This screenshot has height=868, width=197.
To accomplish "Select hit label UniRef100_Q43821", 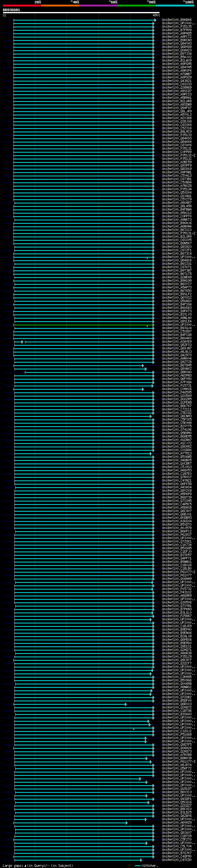I will coord(177,81).
